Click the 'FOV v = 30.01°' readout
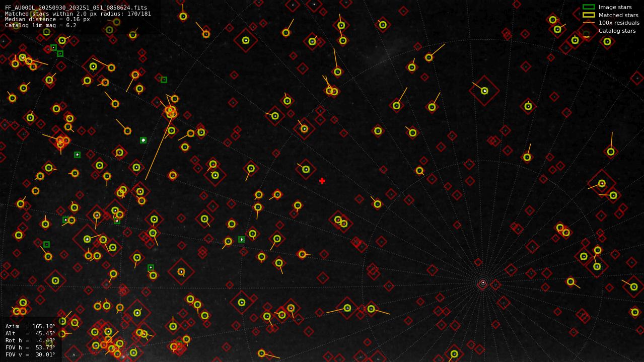The image size is (644, 362). tap(30, 354)
